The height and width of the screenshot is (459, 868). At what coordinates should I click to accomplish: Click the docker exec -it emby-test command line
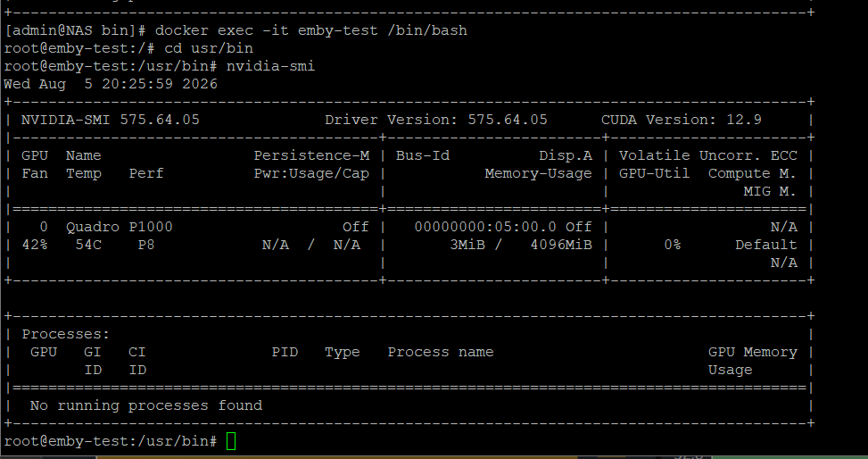236,30
